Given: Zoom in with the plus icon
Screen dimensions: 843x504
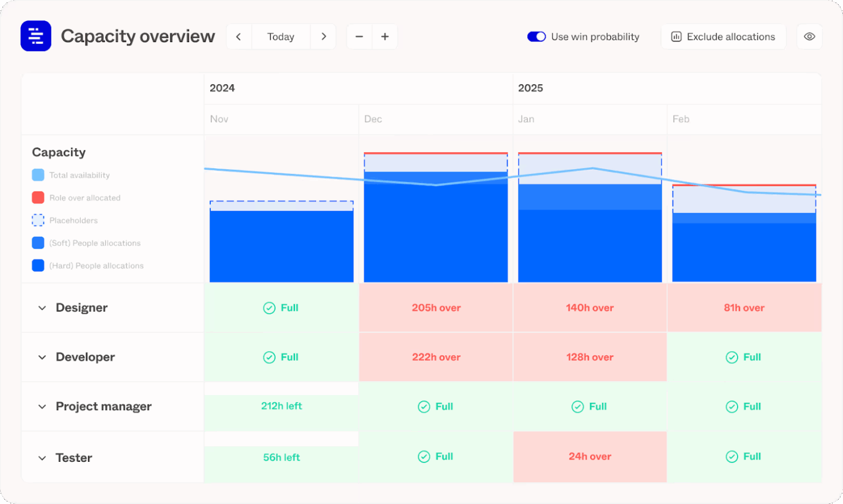Looking at the screenshot, I should click(385, 36).
